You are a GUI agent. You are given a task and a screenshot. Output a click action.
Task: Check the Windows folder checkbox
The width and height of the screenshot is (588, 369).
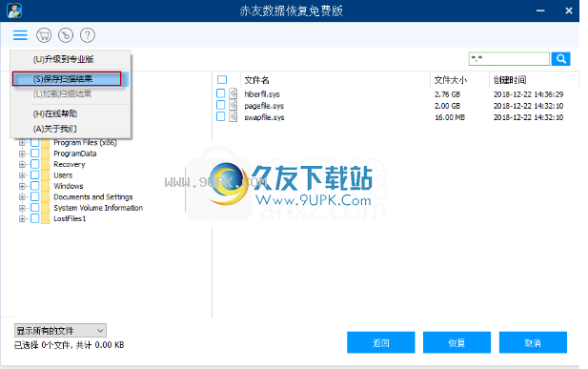click(35, 186)
